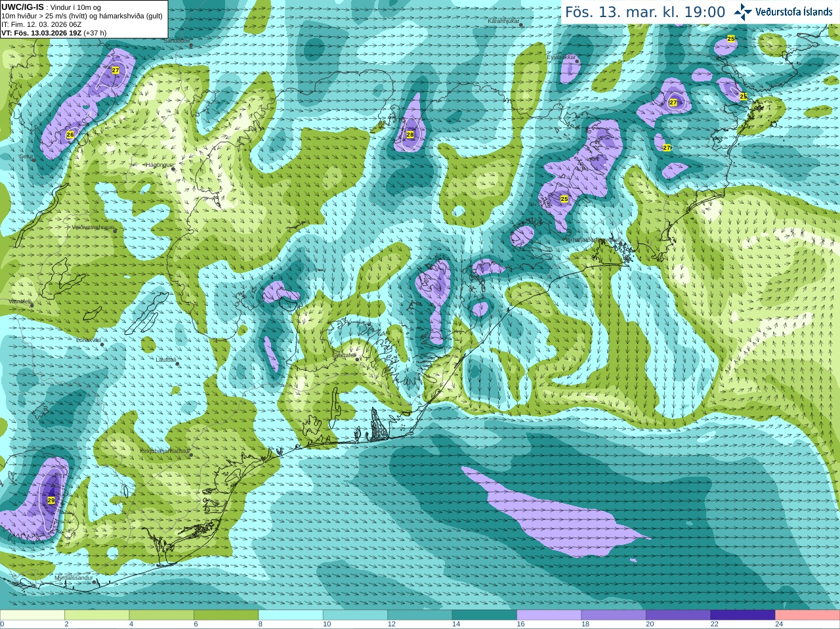Click the Setur place label
Viewport: 840px width, 629px height.
(x=26, y=157)
